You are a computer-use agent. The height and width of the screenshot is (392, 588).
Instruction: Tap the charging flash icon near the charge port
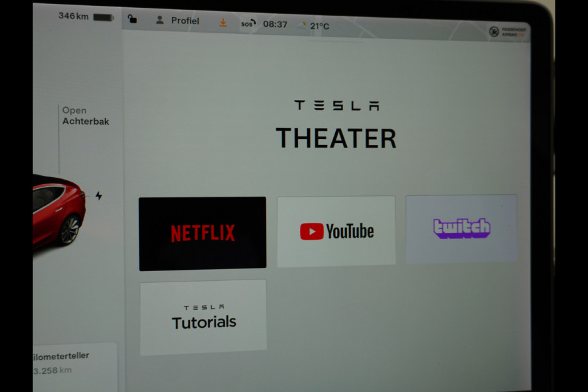(x=99, y=196)
